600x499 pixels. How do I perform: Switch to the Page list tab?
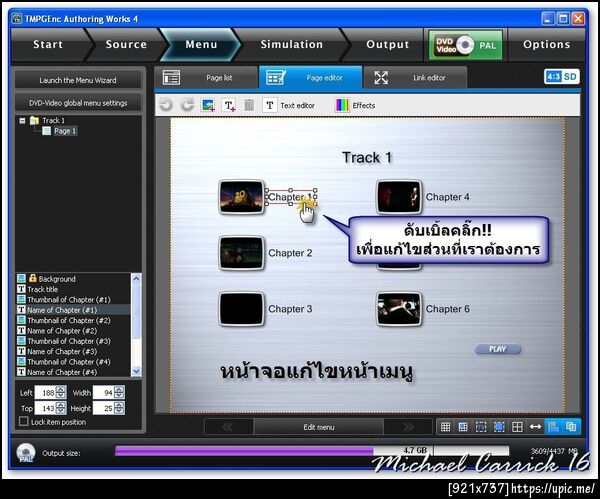pos(206,78)
